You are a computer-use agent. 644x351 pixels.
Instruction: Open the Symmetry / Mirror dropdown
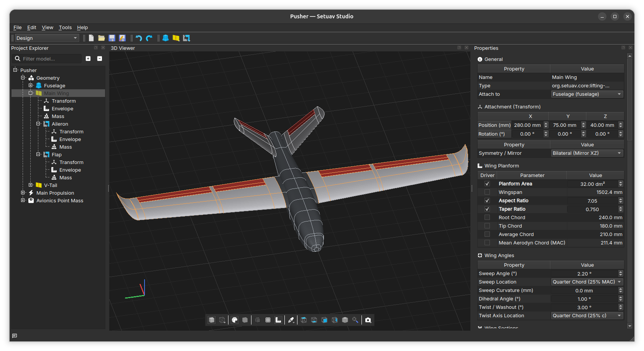(x=587, y=153)
